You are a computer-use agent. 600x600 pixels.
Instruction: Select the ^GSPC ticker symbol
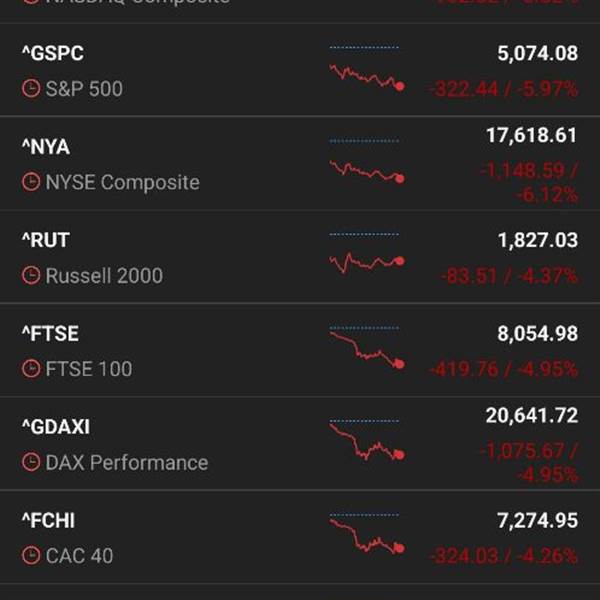[x=53, y=53]
